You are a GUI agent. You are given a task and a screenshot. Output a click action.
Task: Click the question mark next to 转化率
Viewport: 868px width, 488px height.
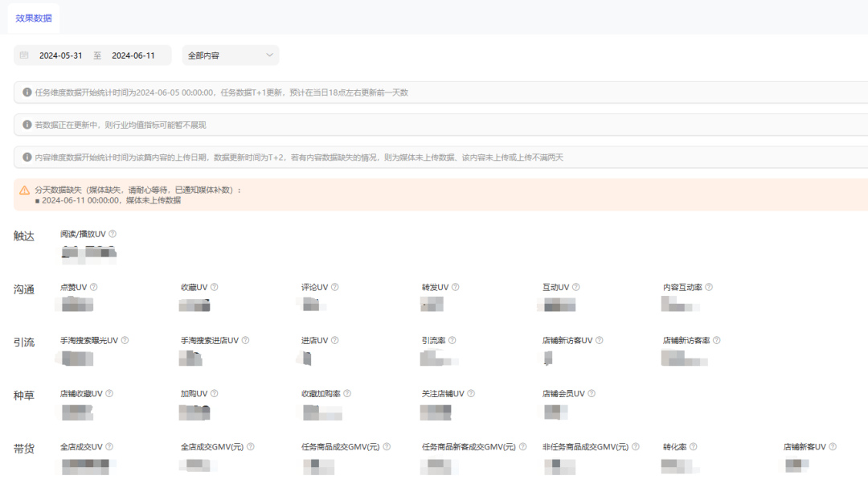coord(692,446)
